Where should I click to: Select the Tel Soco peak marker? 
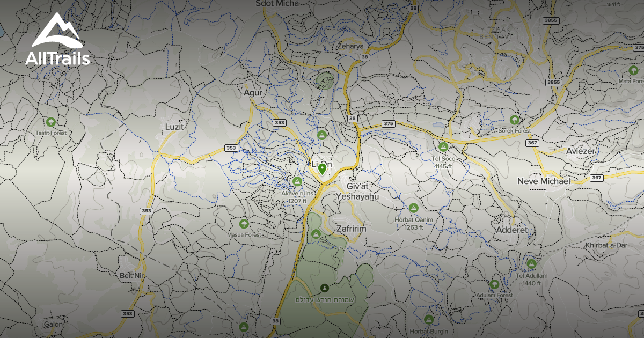443,146
